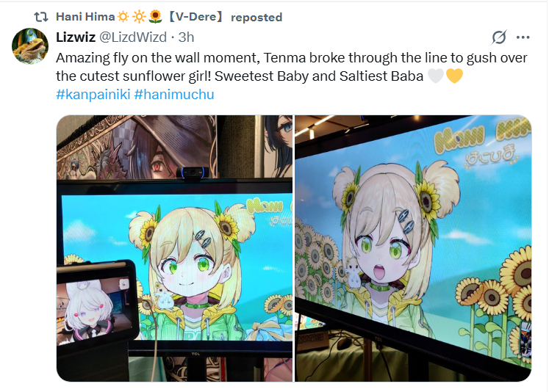Click the second sun emoji in reposter name
Viewport: 549px width, 392px height.
(x=139, y=16)
